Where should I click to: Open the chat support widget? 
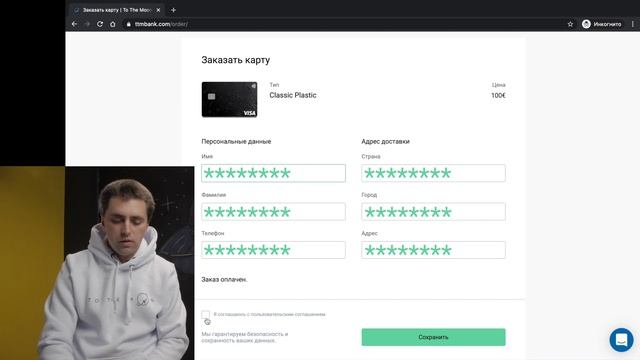pyautogui.click(x=621, y=340)
